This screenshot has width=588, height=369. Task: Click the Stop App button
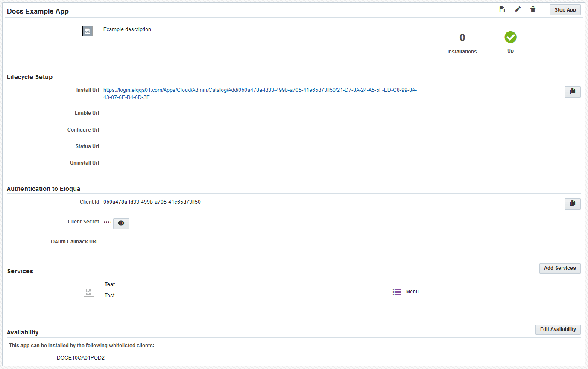[565, 10]
